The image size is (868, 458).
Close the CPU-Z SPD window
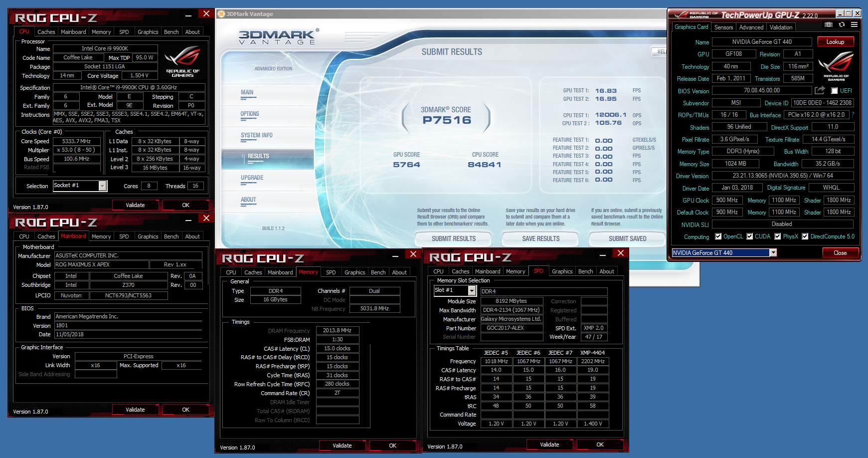[x=620, y=253]
